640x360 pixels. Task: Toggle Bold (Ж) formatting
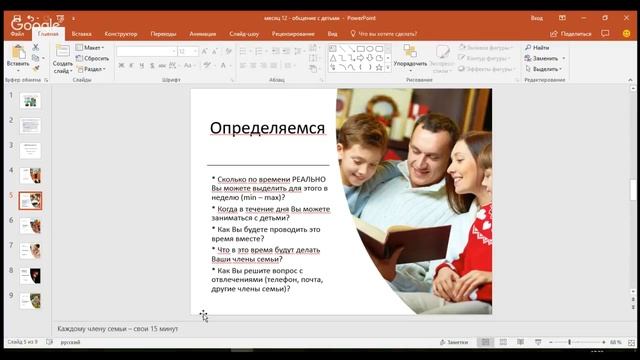(121, 65)
